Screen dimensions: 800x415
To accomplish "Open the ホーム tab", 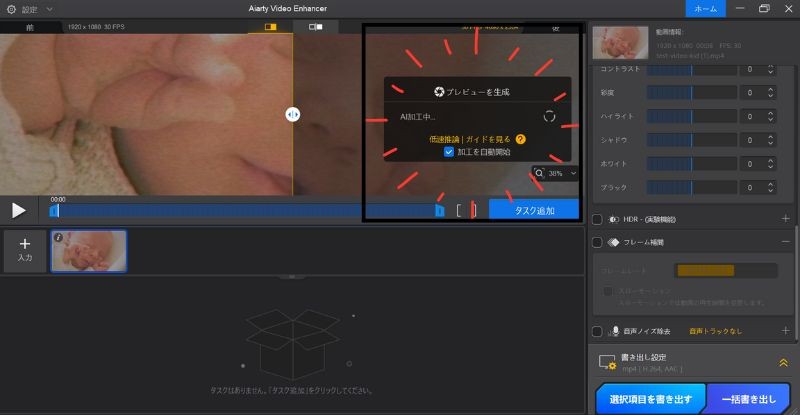I will point(706,8).
